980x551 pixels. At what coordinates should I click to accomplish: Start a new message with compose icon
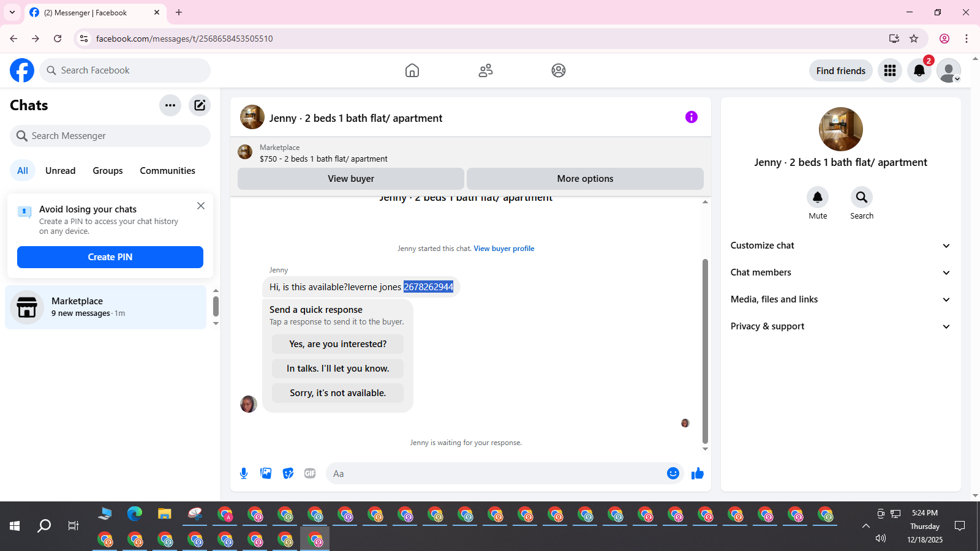(200, 105)
